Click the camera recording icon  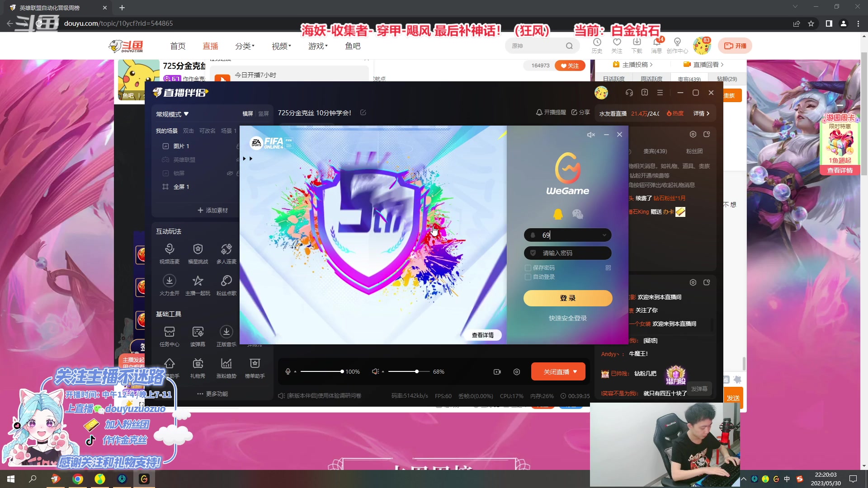point(497,372)
